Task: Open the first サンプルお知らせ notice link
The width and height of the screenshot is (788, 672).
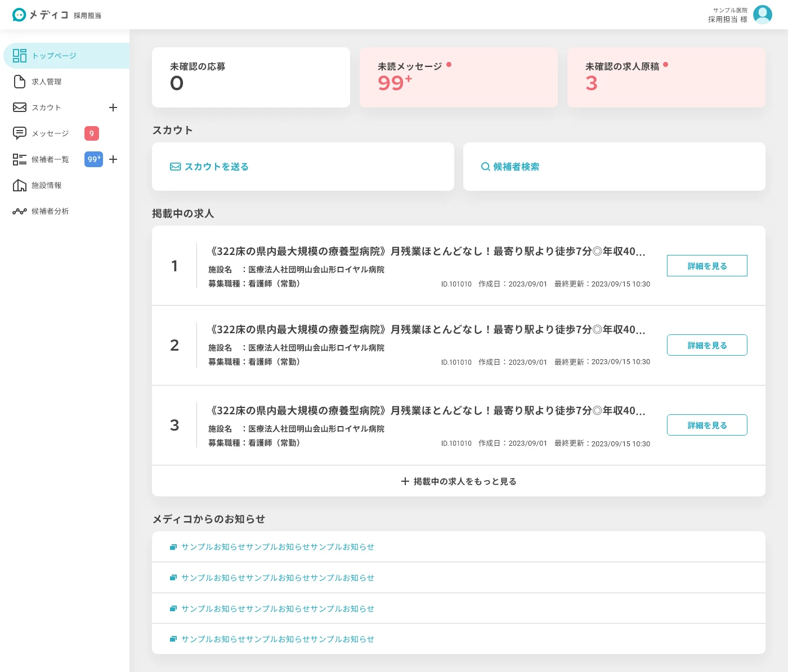Action: click(x=277, y=547)
